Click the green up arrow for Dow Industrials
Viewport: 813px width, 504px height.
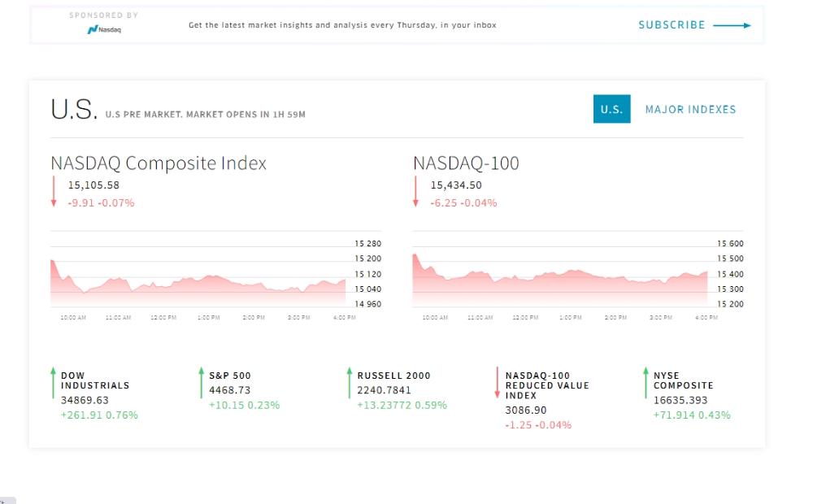[x=53, y=383]
